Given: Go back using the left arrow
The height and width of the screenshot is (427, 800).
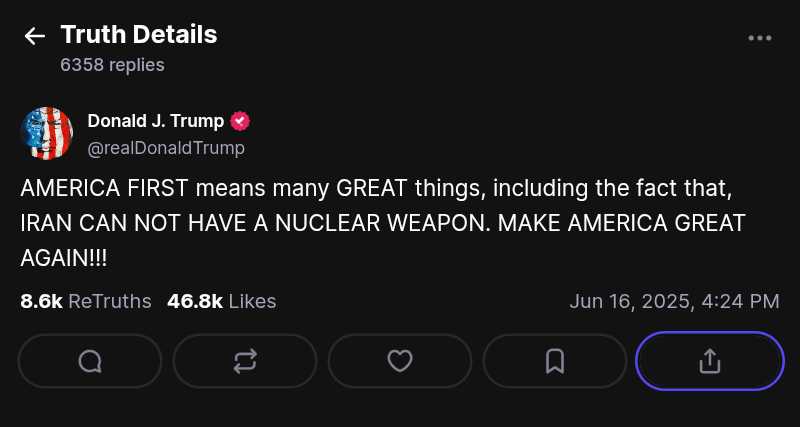Looking at the screenshot, I should coord(35,37).
